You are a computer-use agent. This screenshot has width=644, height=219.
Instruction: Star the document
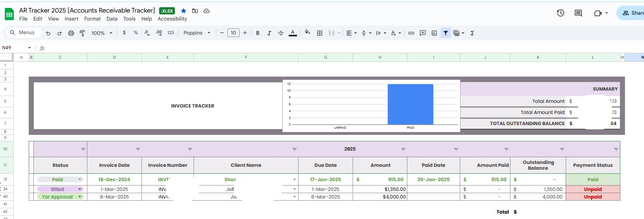point(184,11)
